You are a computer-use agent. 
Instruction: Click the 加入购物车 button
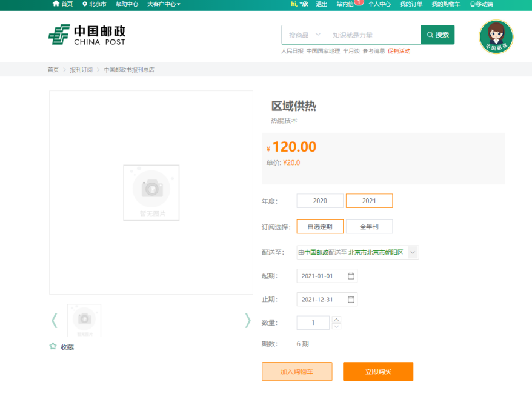297,371
